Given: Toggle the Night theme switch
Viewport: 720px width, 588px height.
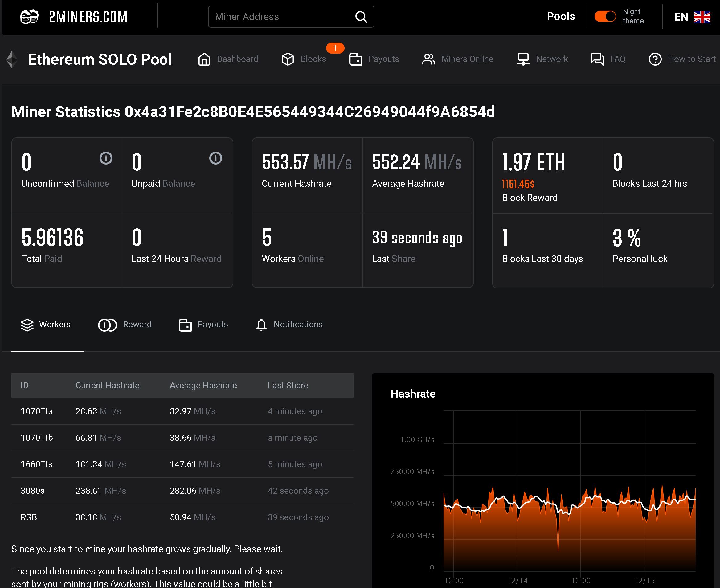Looking at the screenshot, I should pos(604,17).
